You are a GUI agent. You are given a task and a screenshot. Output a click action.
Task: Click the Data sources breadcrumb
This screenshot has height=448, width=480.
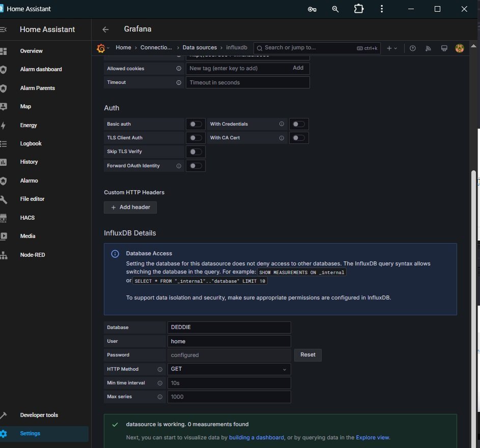click(200, 48)
